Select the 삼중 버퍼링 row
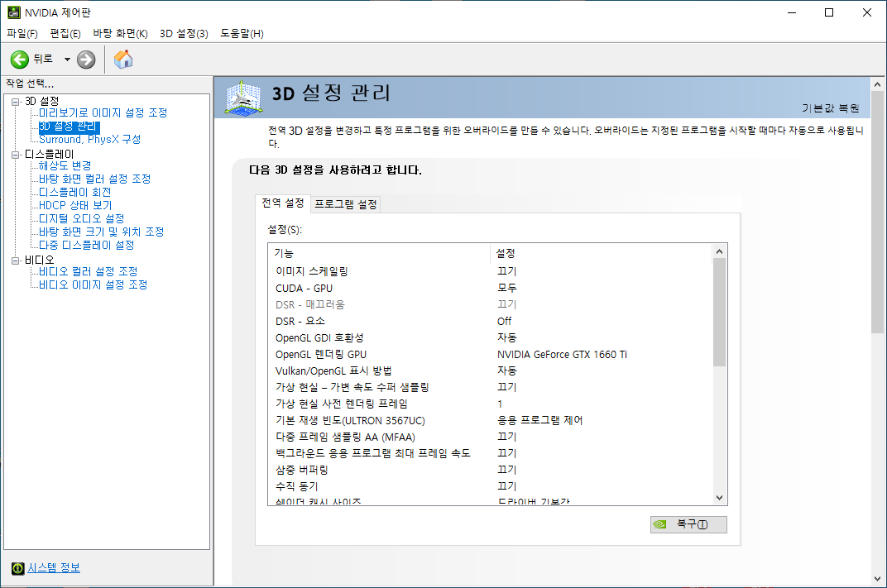 (x=491, y=469)
